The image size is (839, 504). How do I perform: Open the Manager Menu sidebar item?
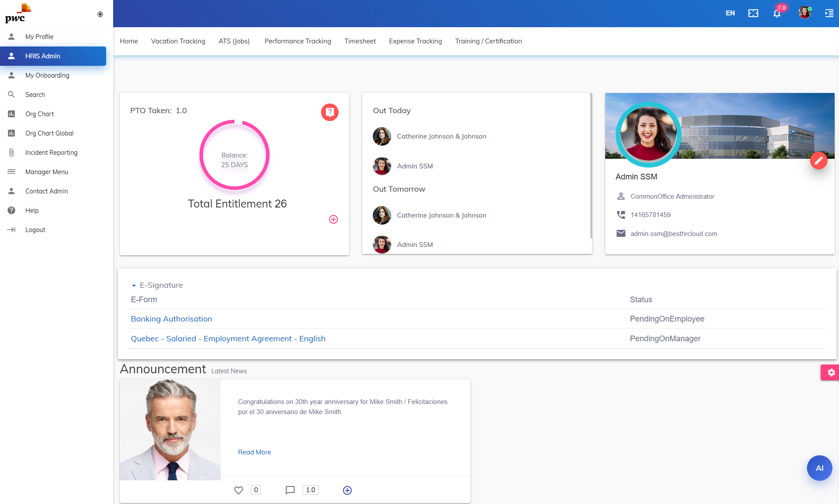tap(46, 172)
